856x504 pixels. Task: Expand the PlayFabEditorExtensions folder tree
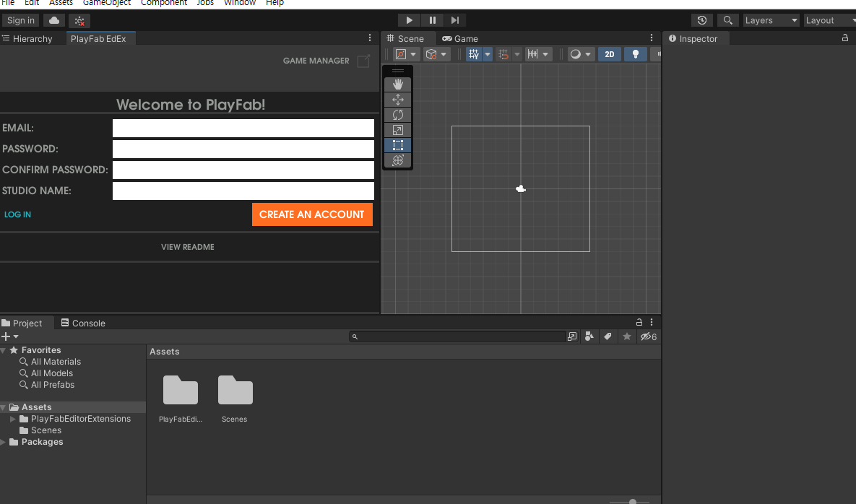13,419
